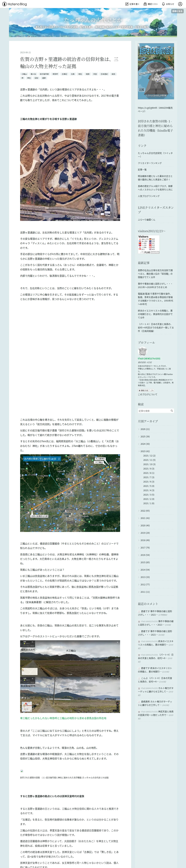Image resolution: width=186 pixels, height=868 pixels.
Task: Open archive month 2023 / 12 (2)
Action: (x=149, y=456)
